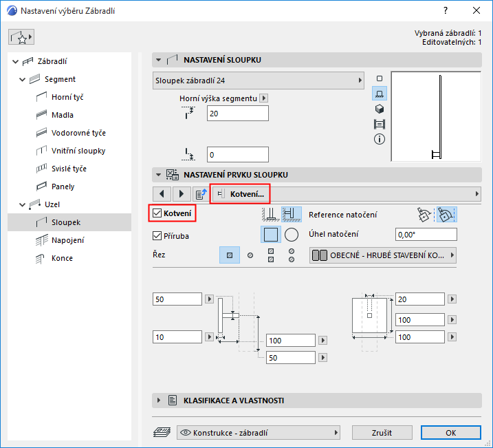Open Sloupek zábradlí 24 dropdown
This screenshot has width=493, height=448.
point(259,81)
